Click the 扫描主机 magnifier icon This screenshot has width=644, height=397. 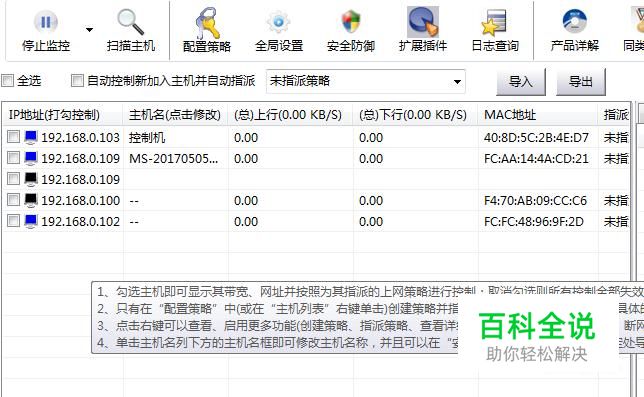[131, 22]
